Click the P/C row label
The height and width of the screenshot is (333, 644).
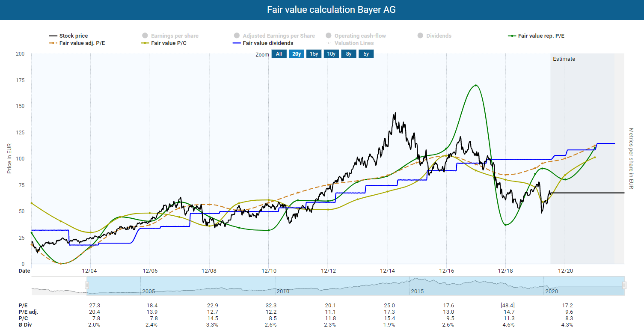click(x=23, y=318)
